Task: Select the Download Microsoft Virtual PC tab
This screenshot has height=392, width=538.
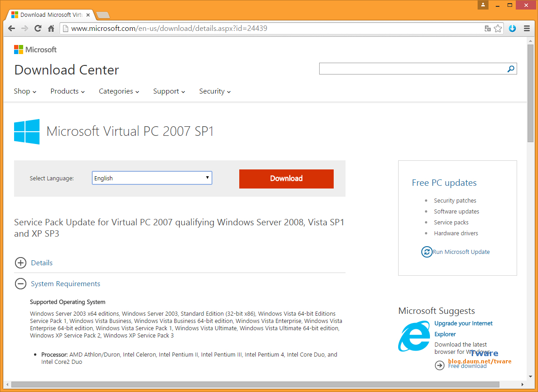Action: pyautogui.click(x=51, y=15)
